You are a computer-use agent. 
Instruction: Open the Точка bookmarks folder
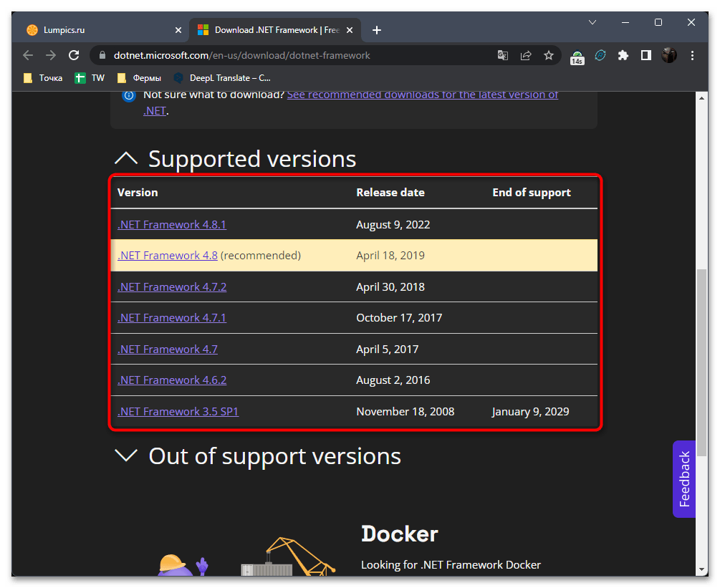[x=43, y=78]
